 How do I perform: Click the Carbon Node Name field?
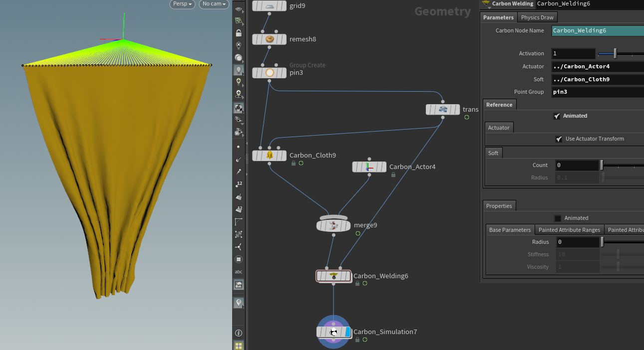coord(597,30)
